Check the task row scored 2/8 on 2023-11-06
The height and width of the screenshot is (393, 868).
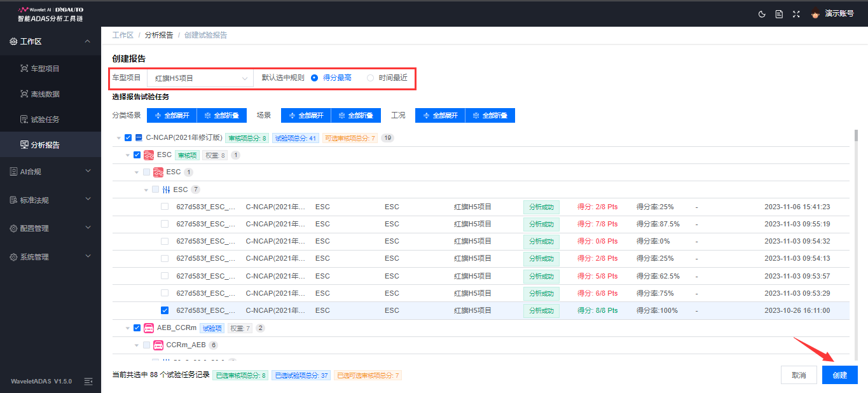pos(165,207)
